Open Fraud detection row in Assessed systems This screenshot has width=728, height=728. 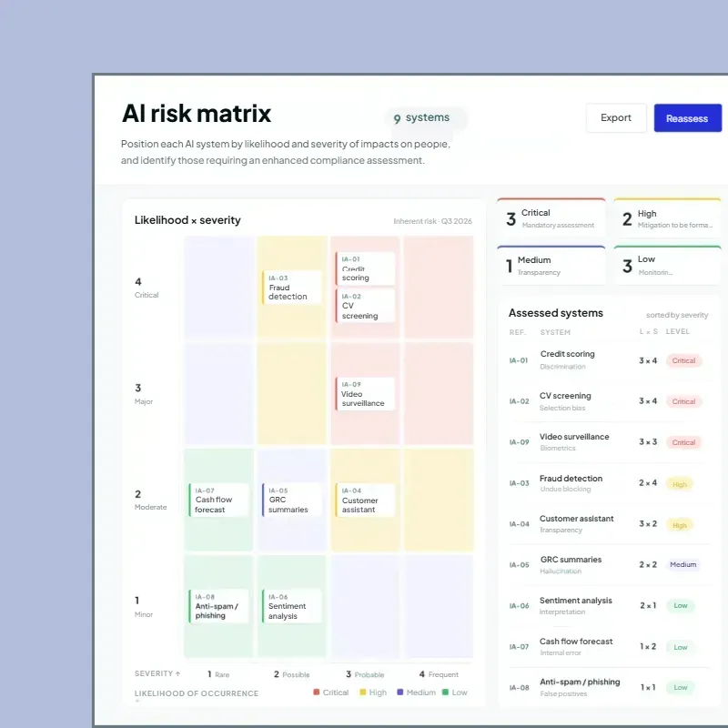point(609,483)
